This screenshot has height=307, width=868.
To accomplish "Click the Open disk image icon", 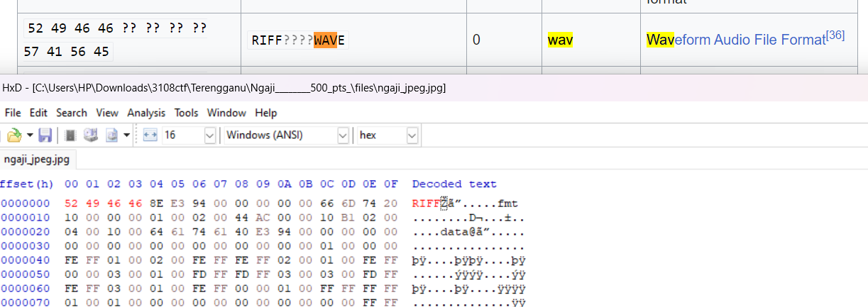I will tap(111, 135).
